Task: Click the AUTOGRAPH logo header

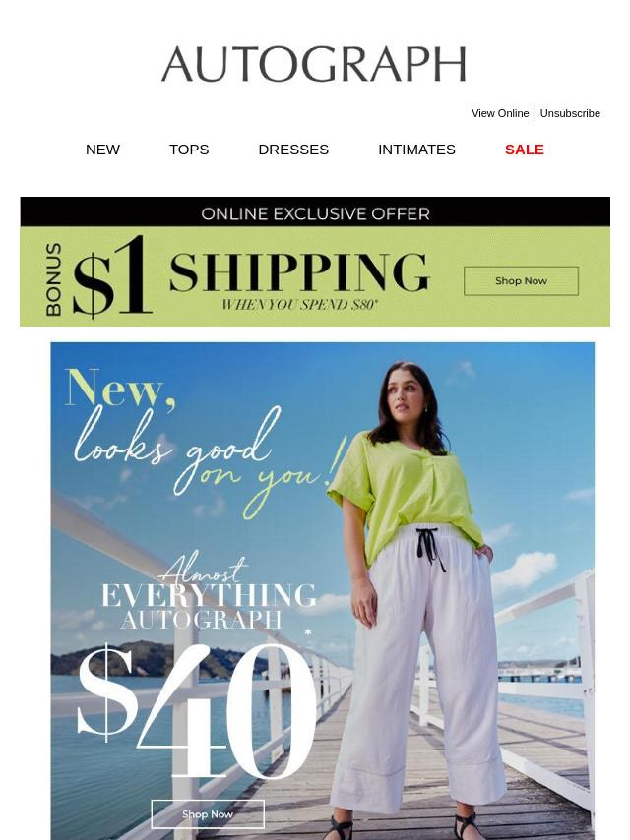Action: [x=314, y=64]
